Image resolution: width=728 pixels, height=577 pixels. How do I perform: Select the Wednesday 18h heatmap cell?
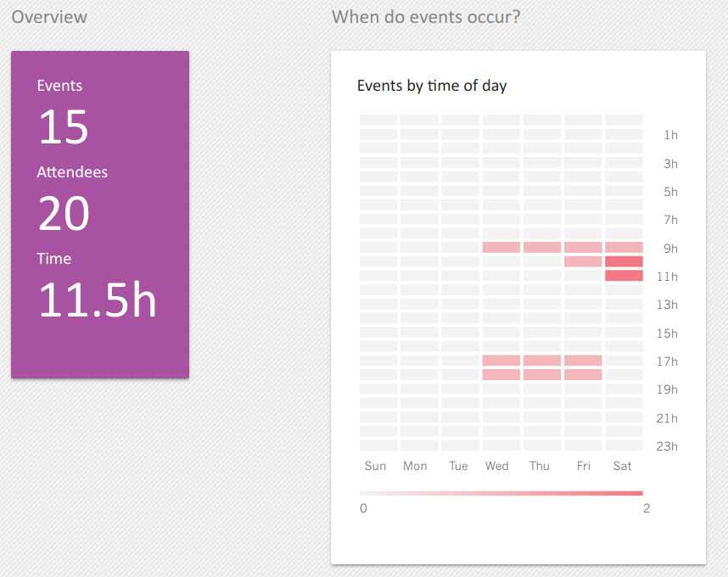tap(501, 374)
